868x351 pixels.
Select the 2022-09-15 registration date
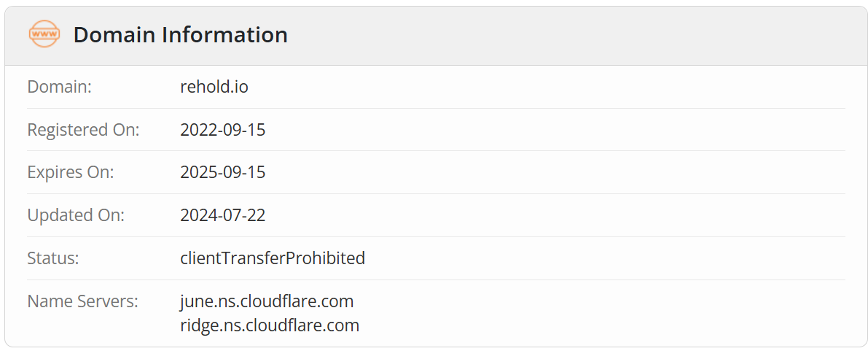click(222, 130)
